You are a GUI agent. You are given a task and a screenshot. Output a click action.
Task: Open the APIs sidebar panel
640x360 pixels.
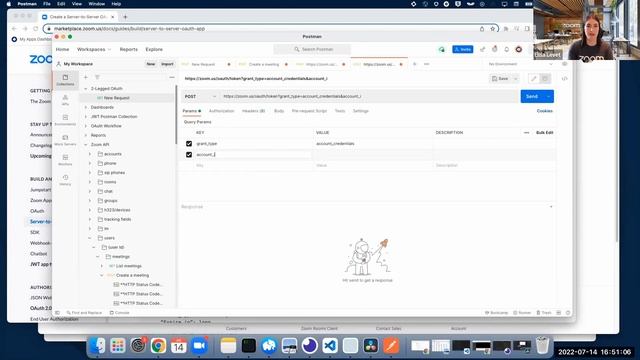[x=65, y=100]
